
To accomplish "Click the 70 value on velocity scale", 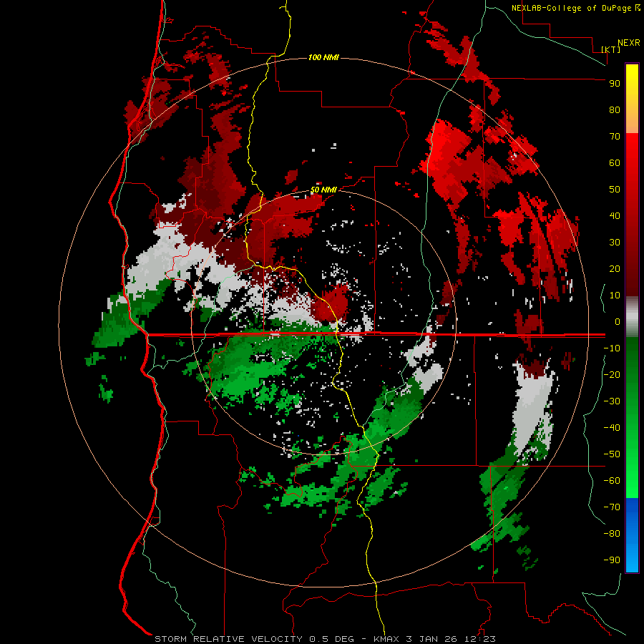I will (x=615, y=137).
